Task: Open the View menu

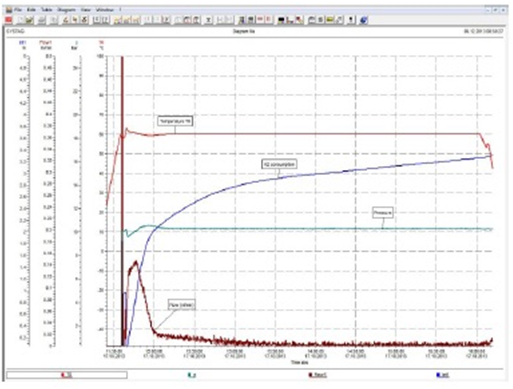Action: pos(86,10)
